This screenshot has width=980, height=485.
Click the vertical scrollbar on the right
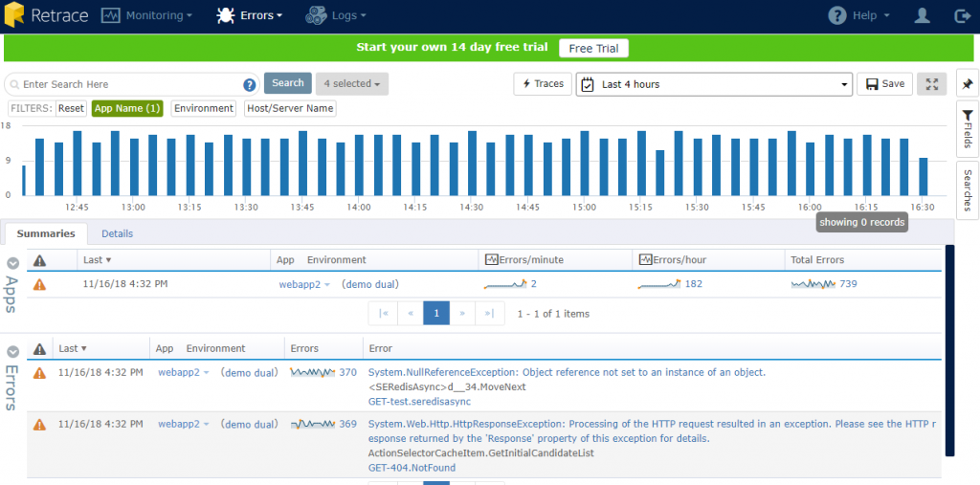(x=950, y=350)
